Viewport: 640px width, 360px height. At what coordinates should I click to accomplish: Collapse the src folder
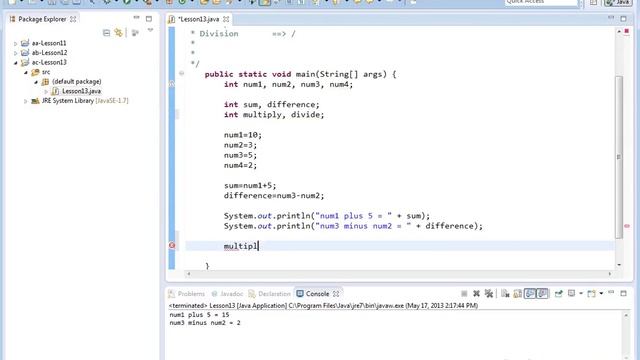pyautogui.click(x=26, y=72)
